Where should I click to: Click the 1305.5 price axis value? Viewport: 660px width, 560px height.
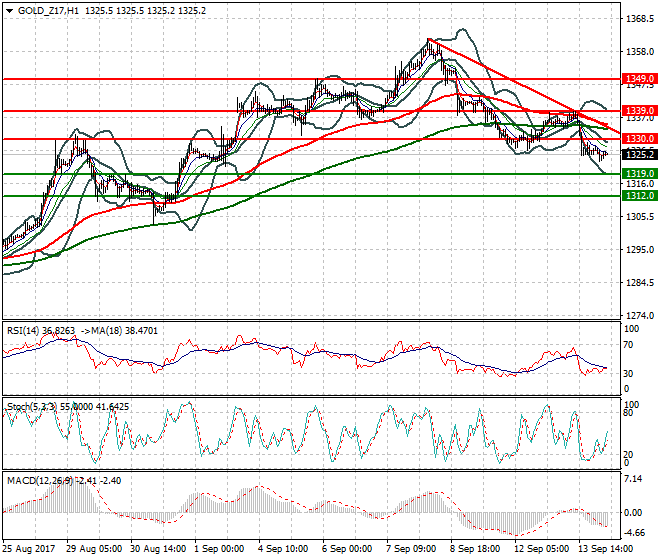coord(640,216)
